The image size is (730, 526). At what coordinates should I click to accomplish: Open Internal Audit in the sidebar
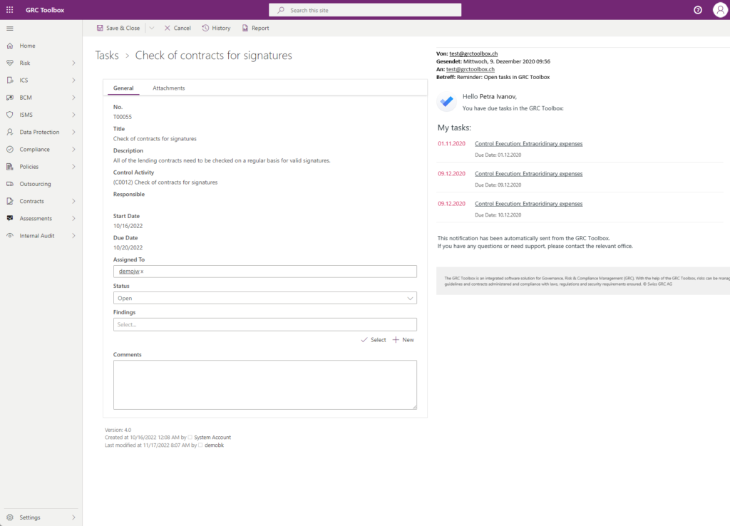point(37,236)
